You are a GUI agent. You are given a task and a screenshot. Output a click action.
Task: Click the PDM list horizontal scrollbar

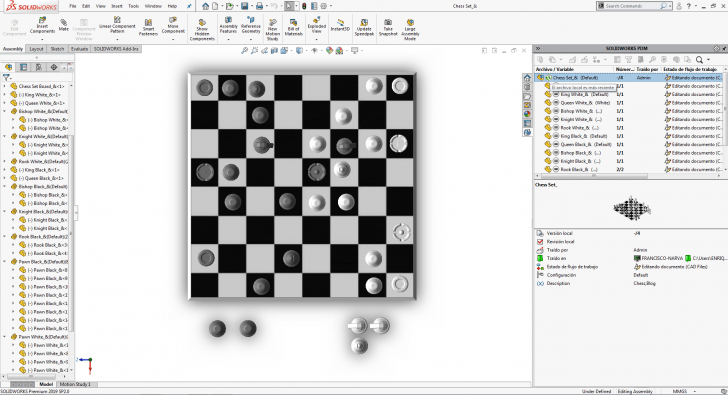coord(593,176)
